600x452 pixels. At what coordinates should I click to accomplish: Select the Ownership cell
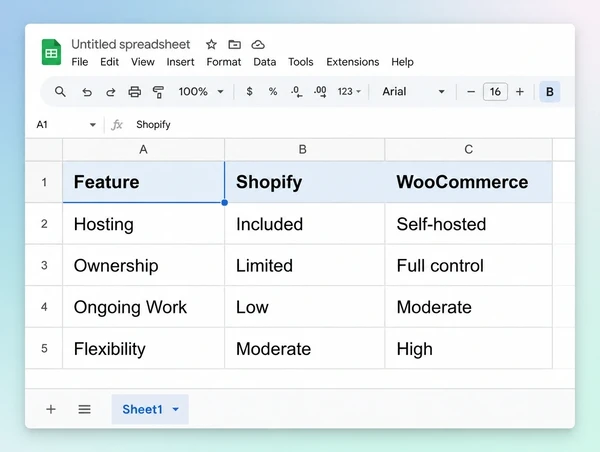143,265
